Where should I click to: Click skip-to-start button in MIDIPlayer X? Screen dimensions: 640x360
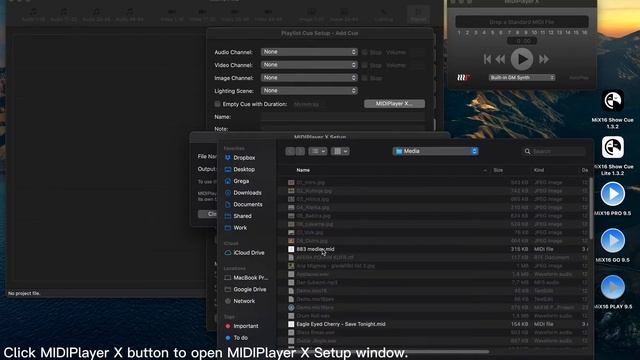click(x=487, y=59)
